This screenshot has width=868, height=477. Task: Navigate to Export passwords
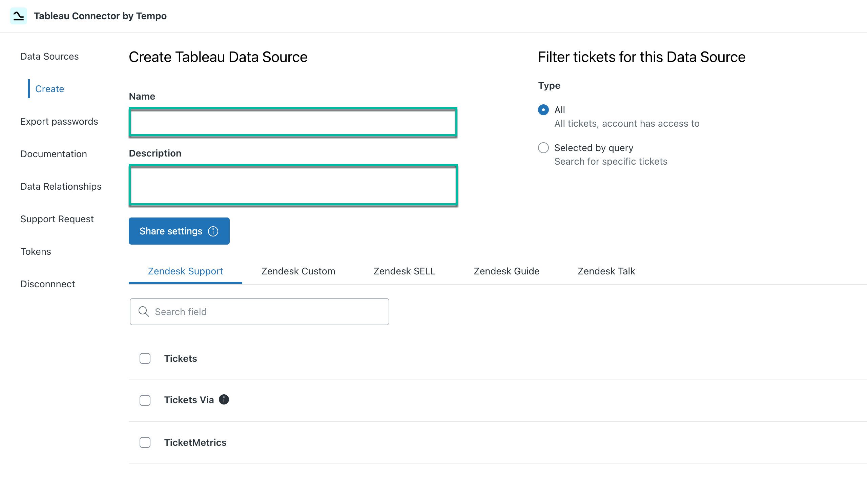click(x=59, y=121)
